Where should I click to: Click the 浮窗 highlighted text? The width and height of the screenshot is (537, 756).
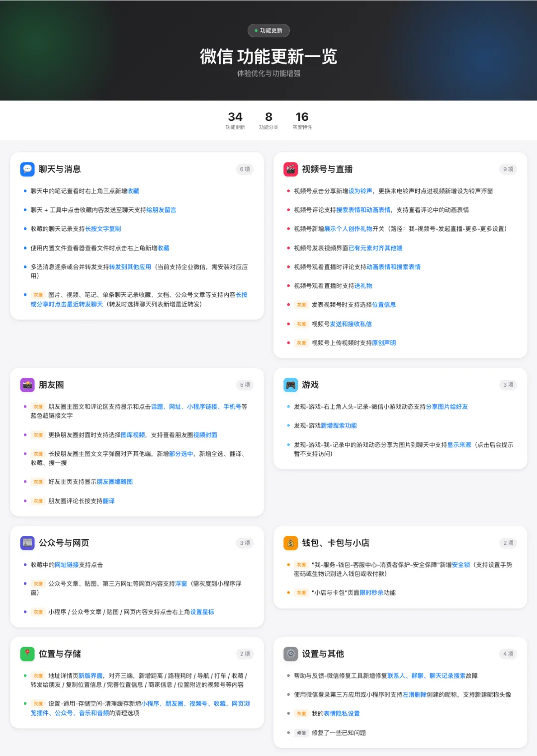[x=181, y=584]
